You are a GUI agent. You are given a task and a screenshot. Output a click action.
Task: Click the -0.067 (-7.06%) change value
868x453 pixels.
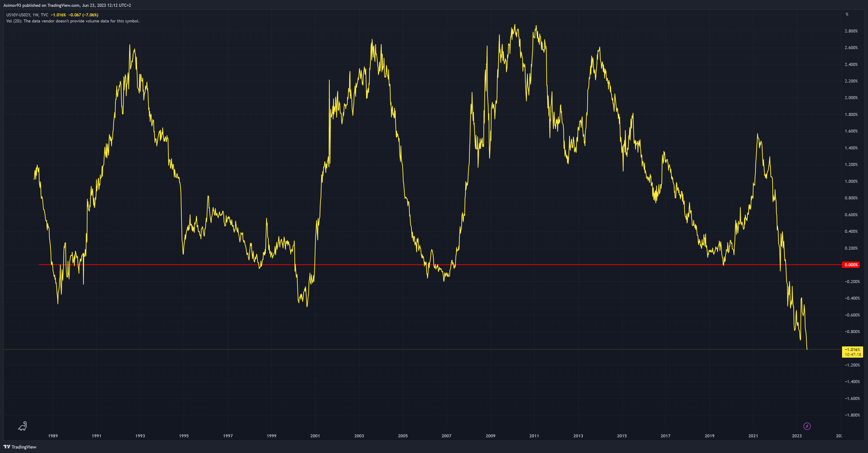(x=83, y=15)
